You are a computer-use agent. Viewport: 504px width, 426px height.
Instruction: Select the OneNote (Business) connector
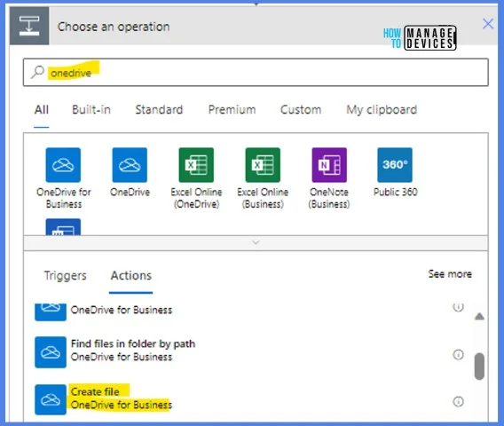coord(329,165)
